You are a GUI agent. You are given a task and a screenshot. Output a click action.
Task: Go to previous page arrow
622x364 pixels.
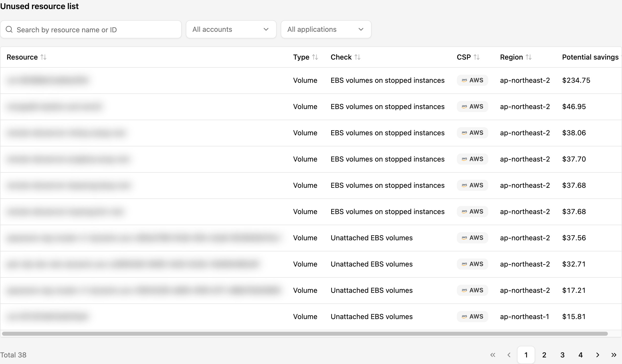click(x=509, y=355)
